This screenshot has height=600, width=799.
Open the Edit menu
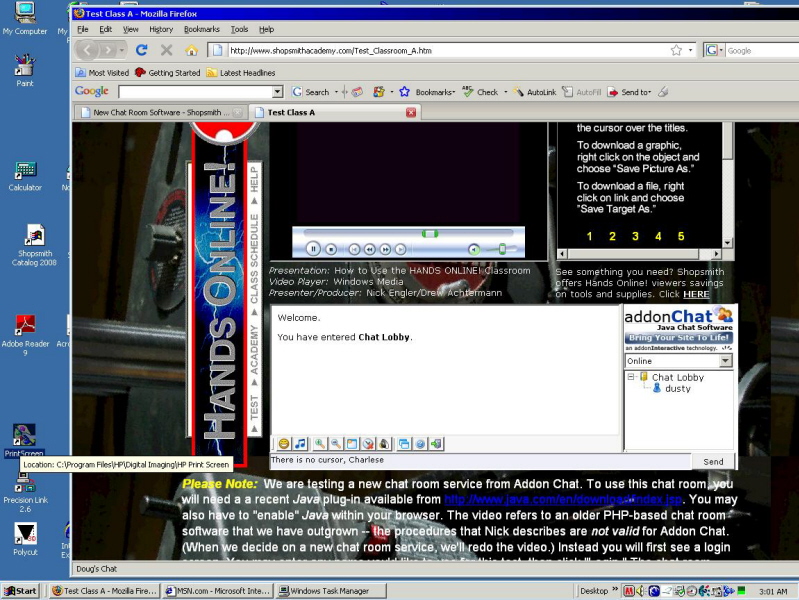point(105,29)
